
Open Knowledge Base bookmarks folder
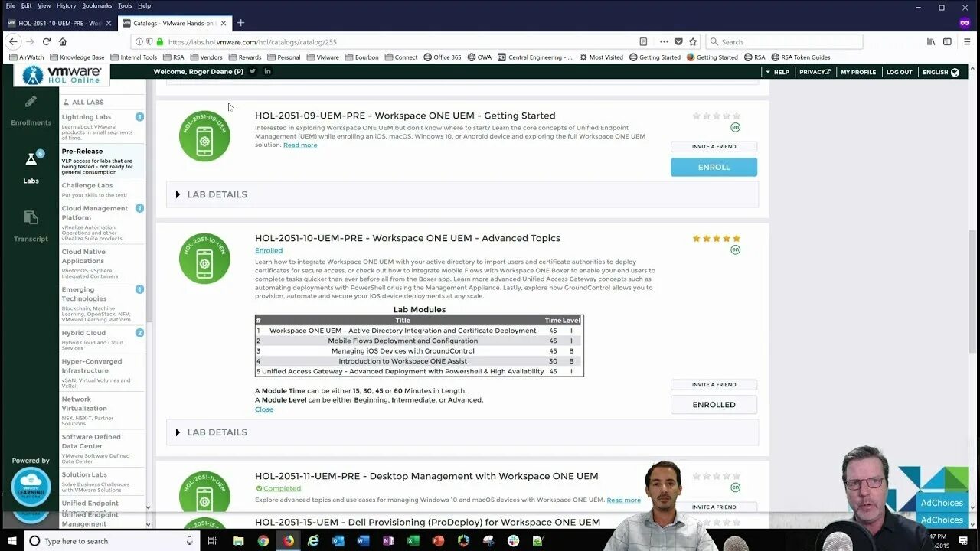[77, 57]
